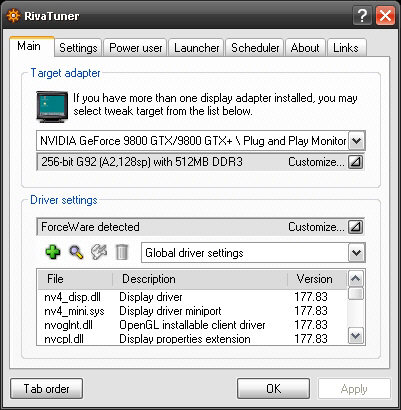Open the Power user tab
Screen dimensions: 401x410
pyautogui.click(x=136, y=48)
